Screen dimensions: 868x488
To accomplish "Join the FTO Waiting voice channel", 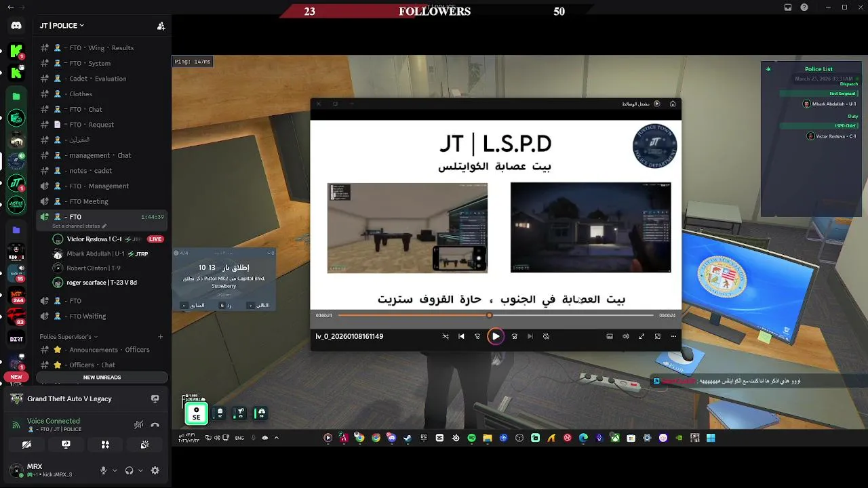I will 102,316.
